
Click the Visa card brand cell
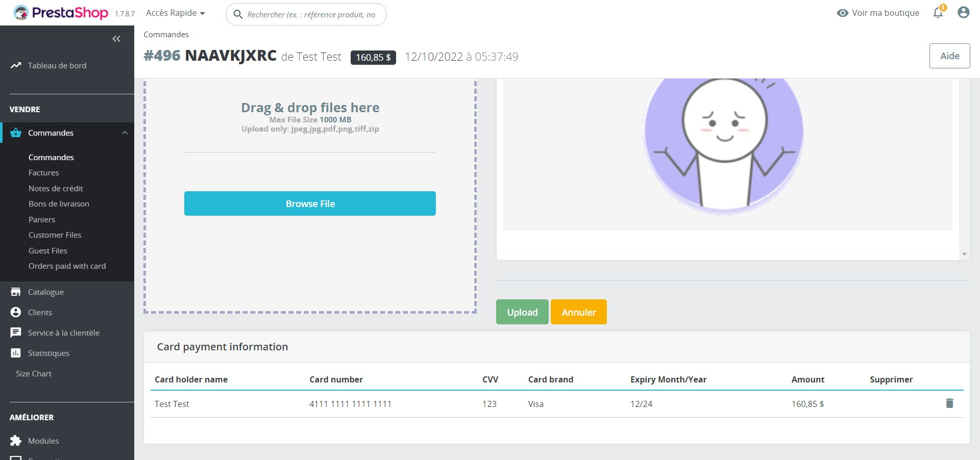(x=536, y=404)
